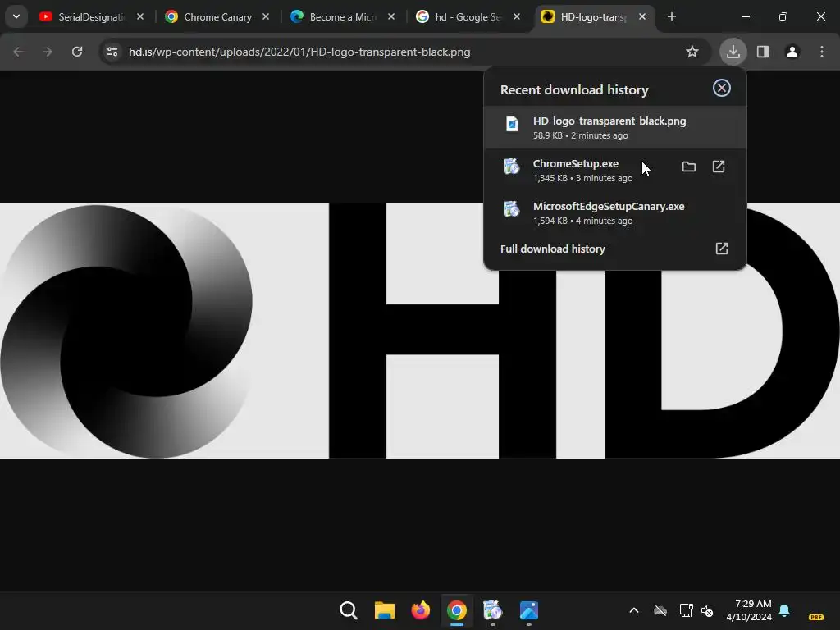
Task: Switch to the Chrome Canary tab
Action: tap(217, 17)
